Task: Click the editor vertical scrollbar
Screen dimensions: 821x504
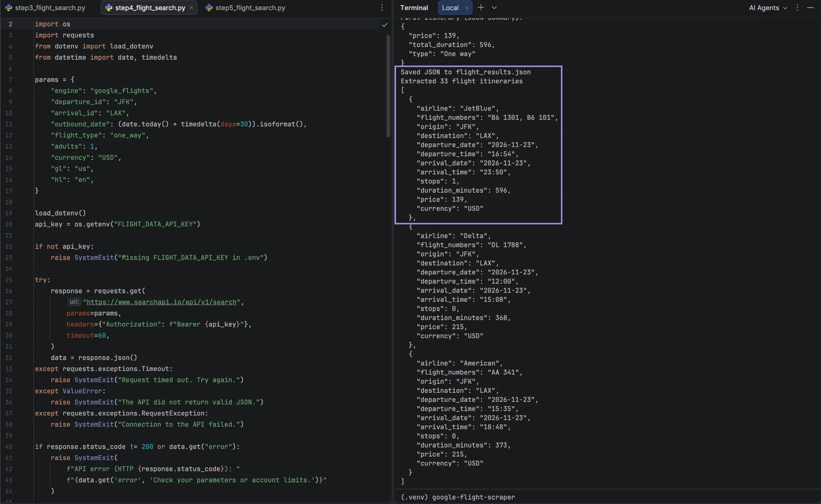Action: click(388, 86)
